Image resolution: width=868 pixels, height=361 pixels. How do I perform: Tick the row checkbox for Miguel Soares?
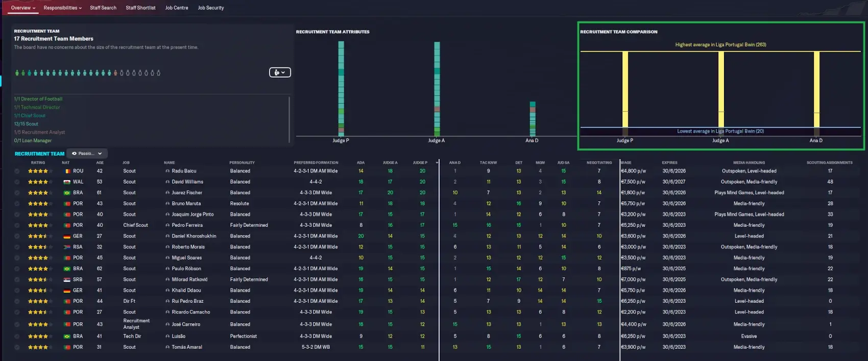[x=17, y=258]
